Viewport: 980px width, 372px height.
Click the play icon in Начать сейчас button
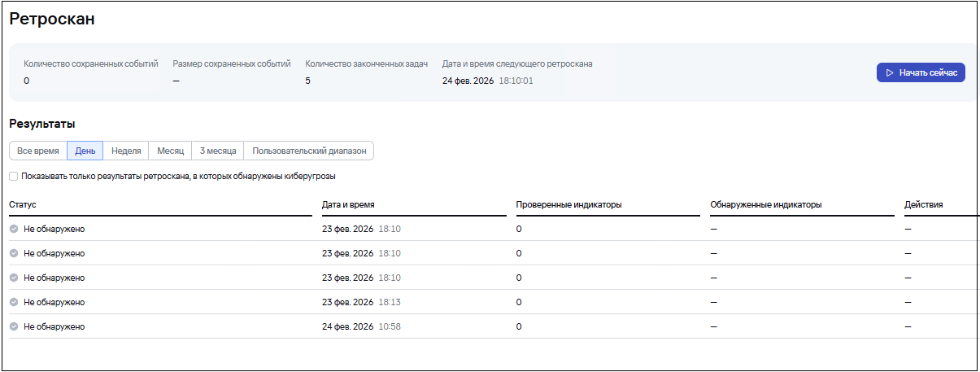(890, 72)
